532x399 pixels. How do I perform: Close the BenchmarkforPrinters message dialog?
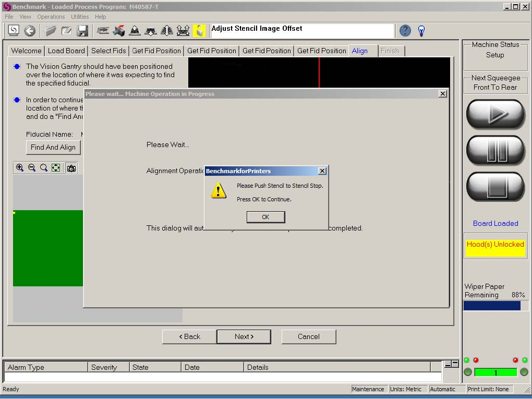322,171
